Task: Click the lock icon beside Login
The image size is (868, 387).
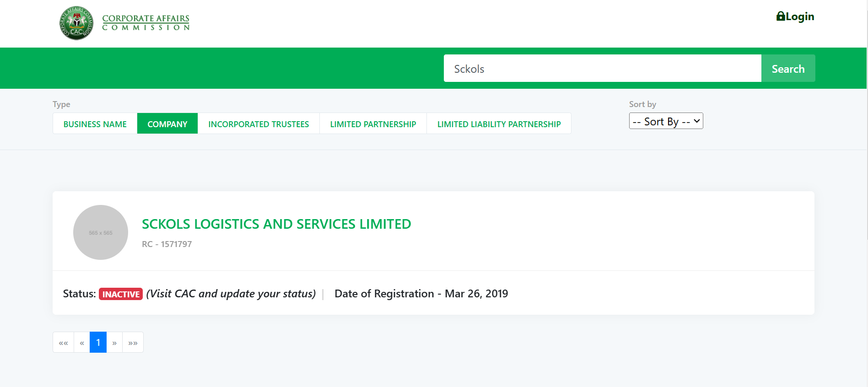Action: point(780,16)
